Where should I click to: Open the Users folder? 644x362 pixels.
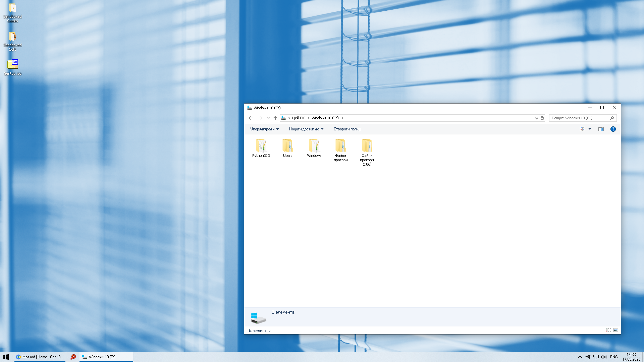[287, 148]
